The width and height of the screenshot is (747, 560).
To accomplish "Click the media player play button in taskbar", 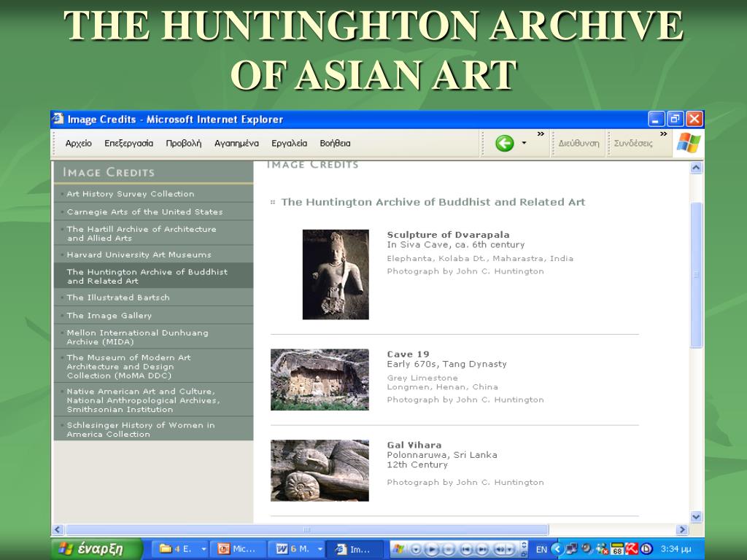I will click(x=432, y=549).
